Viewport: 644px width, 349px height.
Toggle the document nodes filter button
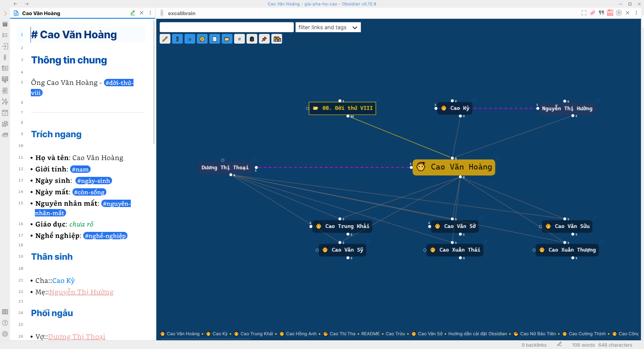pos(215,39)
